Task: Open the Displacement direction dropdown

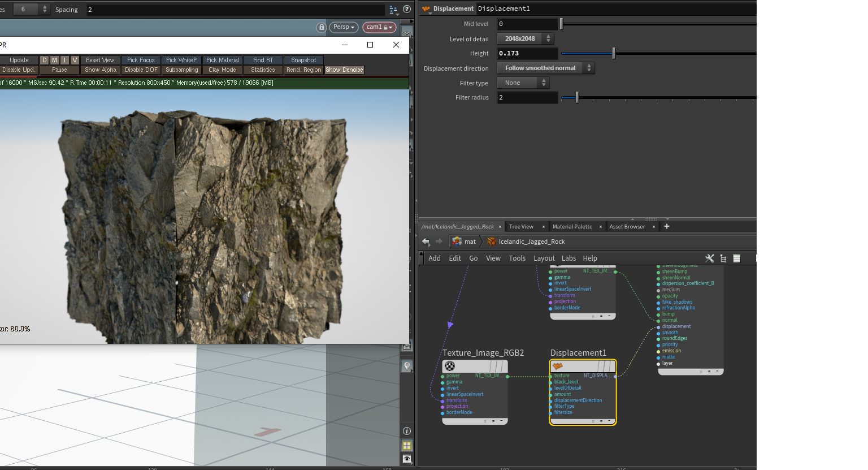Action: (545, 68)
